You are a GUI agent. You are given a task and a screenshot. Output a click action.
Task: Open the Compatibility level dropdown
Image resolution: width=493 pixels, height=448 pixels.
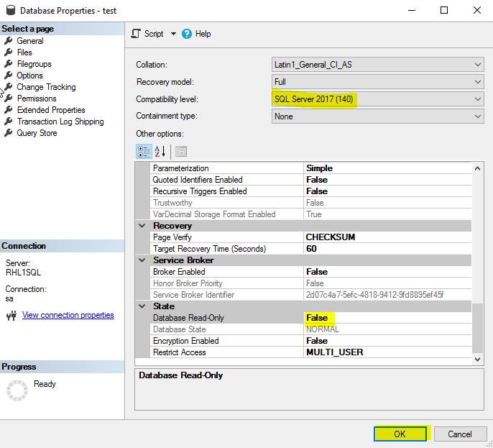478,99
